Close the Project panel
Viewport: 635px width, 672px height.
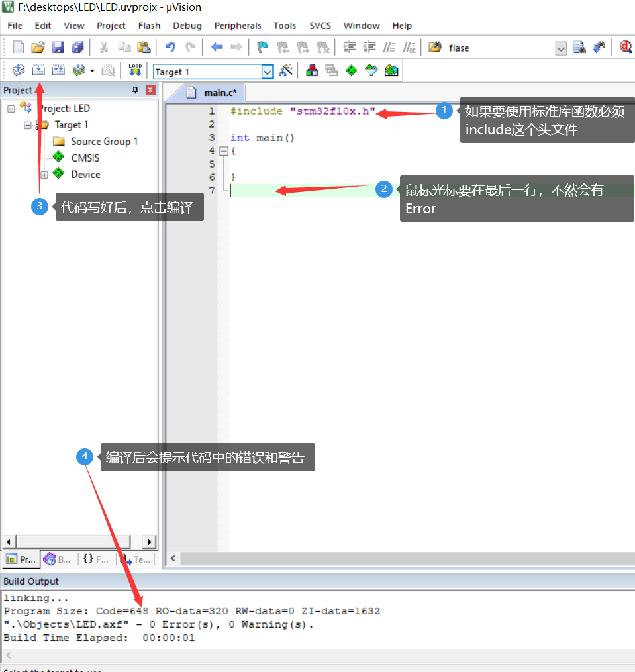(150, 90)
